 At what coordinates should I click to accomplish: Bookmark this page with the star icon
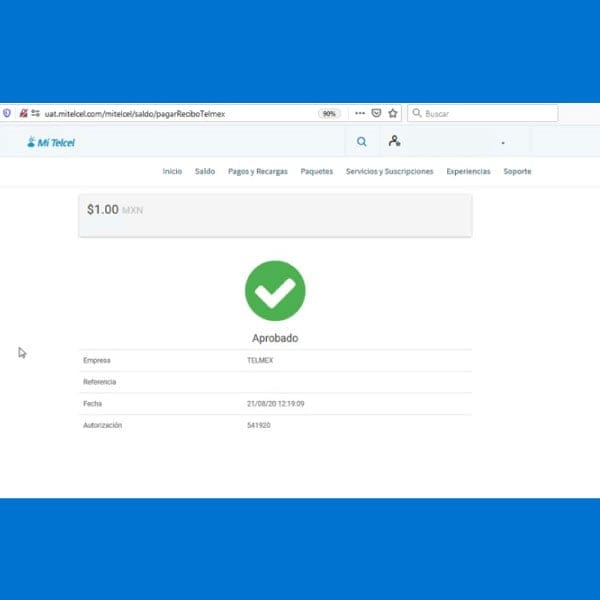click(393, 113)
